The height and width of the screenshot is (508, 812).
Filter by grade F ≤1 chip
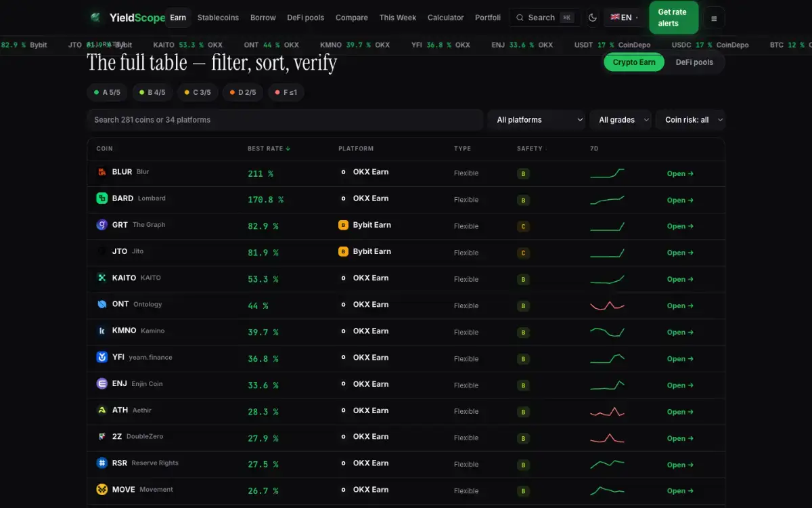coord(286,92)
